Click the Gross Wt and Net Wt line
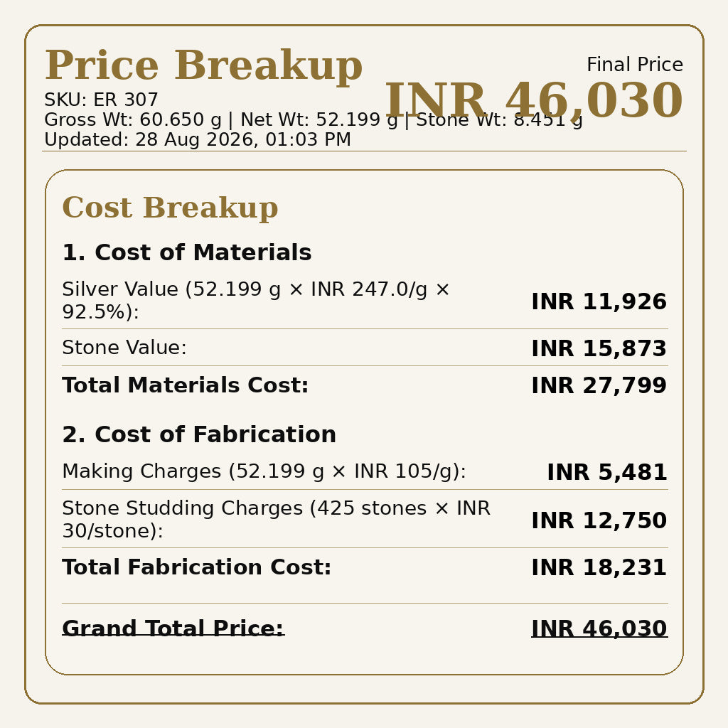728x728 pixels. [314, 119]
